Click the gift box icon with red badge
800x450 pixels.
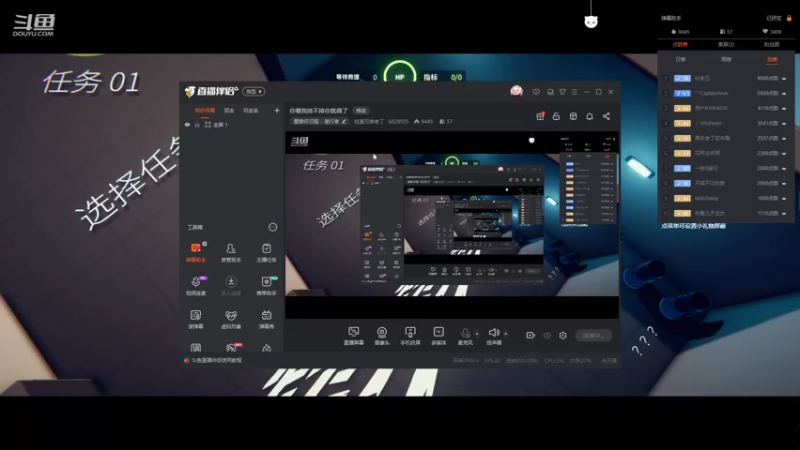[x=540, y=116]
